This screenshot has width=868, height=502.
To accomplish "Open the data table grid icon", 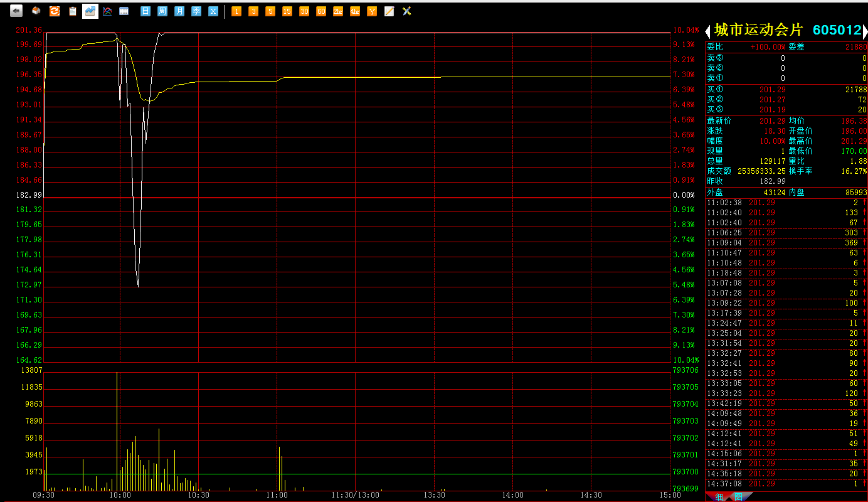I will [124, 11].
